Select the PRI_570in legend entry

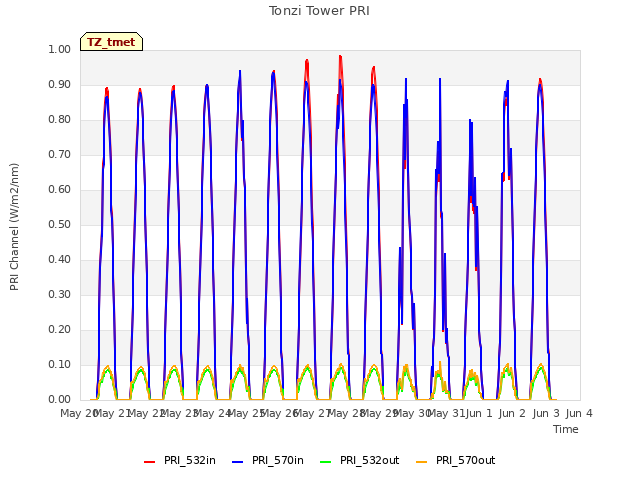pos(268,461)
